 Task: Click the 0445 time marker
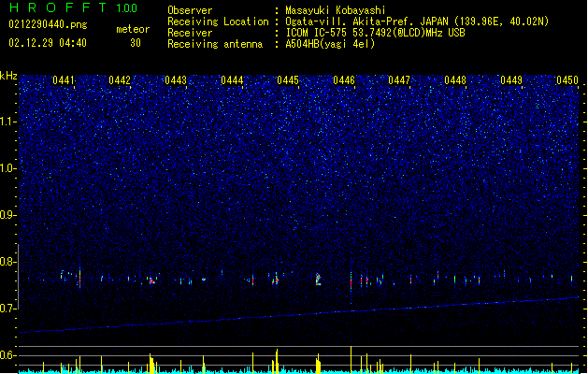(288, 80)
